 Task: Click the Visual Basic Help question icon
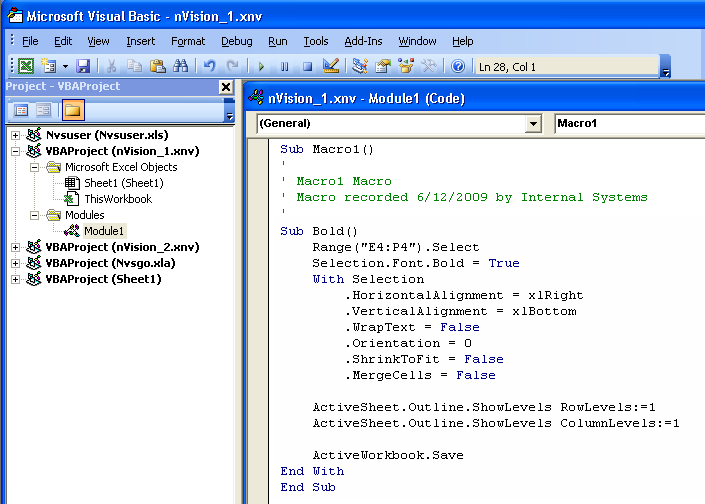(x=458, y=67)
